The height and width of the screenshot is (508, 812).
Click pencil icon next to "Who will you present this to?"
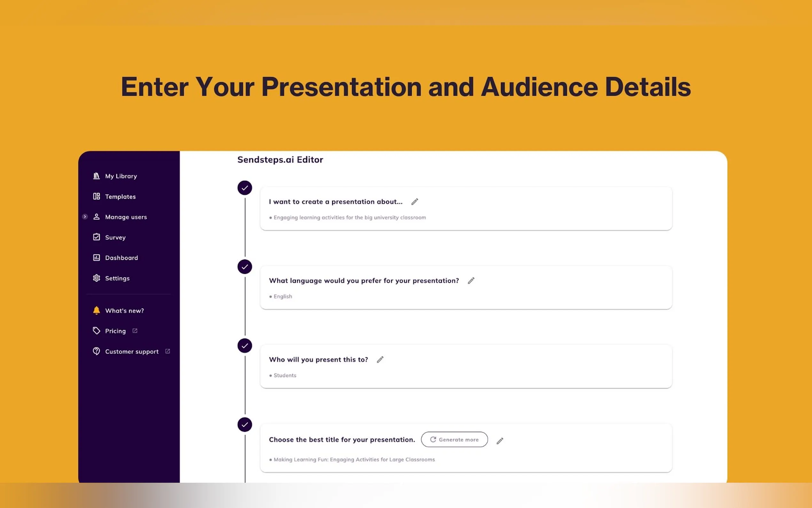[x=380, y=360]
